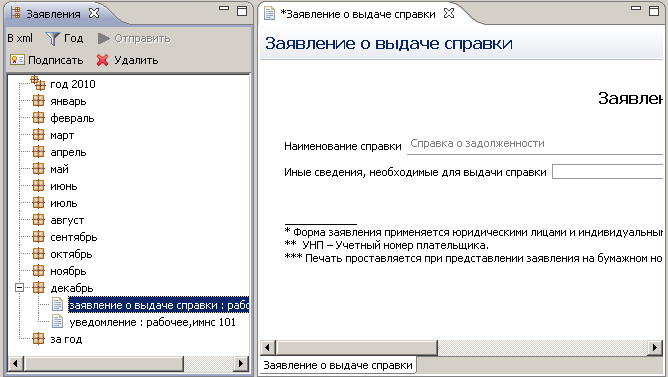The image size is (668, 377).
Task: Click the октябрь grid icon
Action: (38, 254)
